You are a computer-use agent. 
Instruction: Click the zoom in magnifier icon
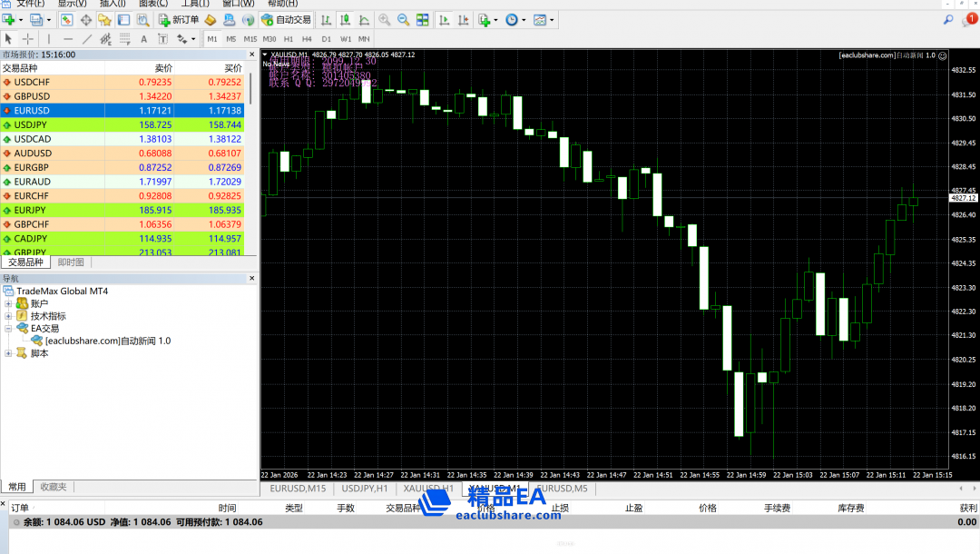pyautogui.click(x=385, y=19)
